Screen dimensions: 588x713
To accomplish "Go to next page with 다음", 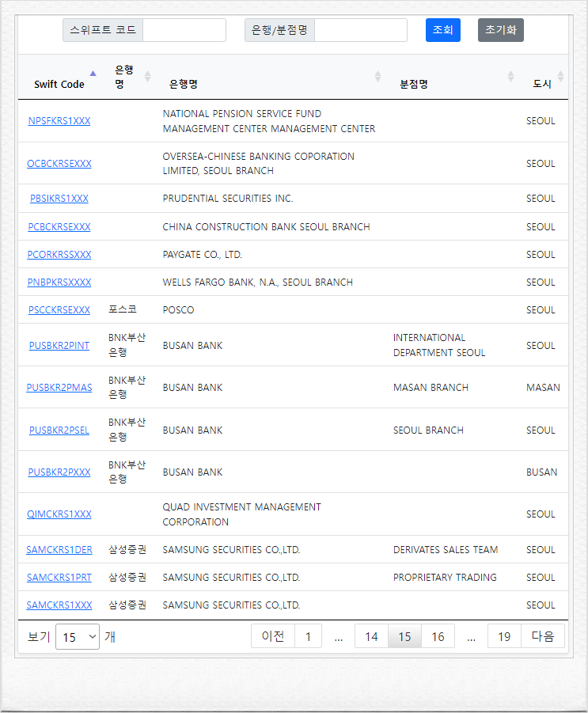I will [x=543, y=636].
